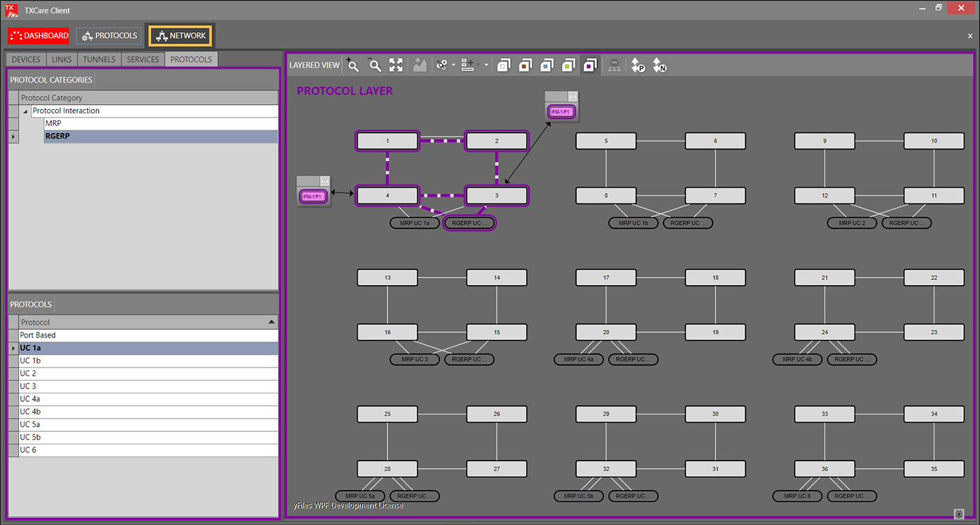Click the highlighted RGERP UC node under node 3
980x525 pixels.
point(470,223)
